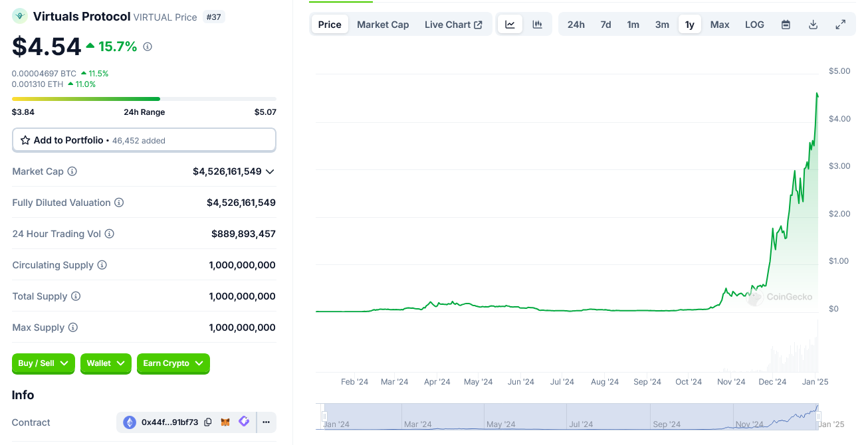
Task: Switch to the candlestick chart icon
Action: pos(536,24)
